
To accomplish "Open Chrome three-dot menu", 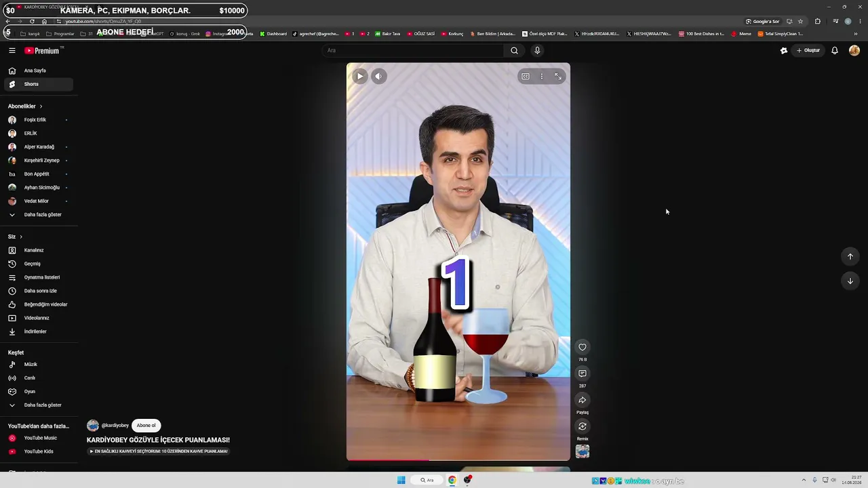I will pyautogui.click(x=860, y=22).
